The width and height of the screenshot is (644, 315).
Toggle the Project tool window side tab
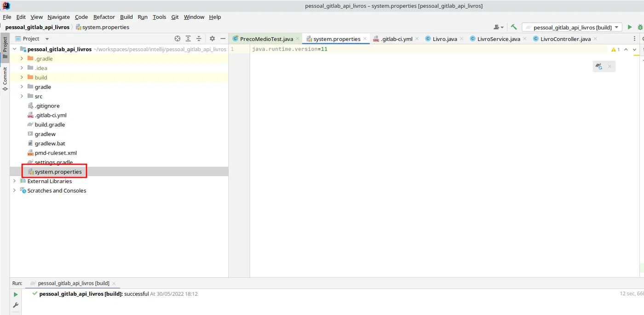pos(5,48)
